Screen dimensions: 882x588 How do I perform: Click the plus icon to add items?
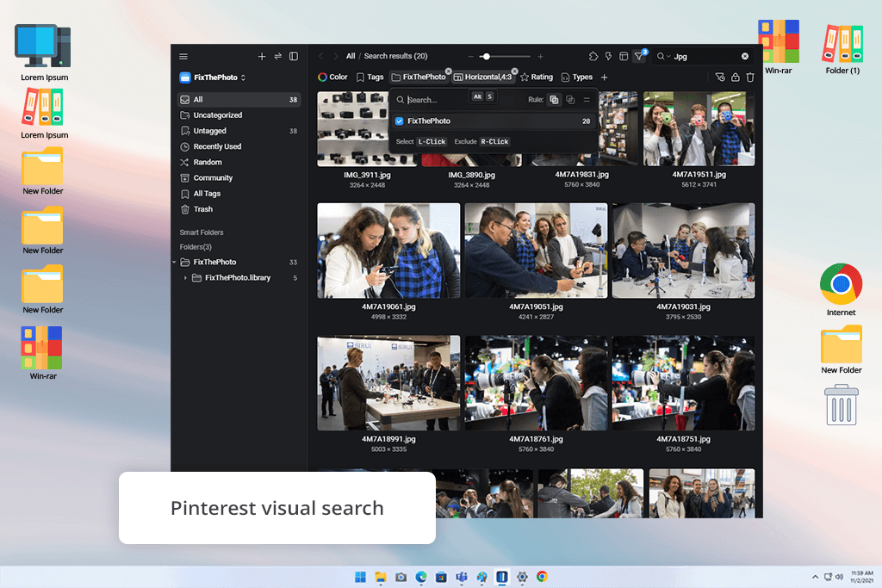(x=262, y=56)
